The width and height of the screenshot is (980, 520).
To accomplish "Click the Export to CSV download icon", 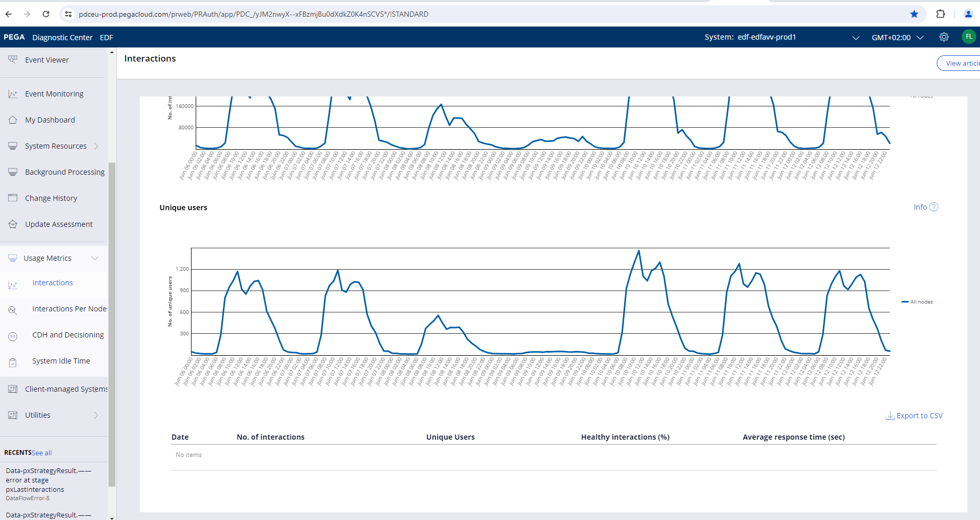I will pos(890,416).
